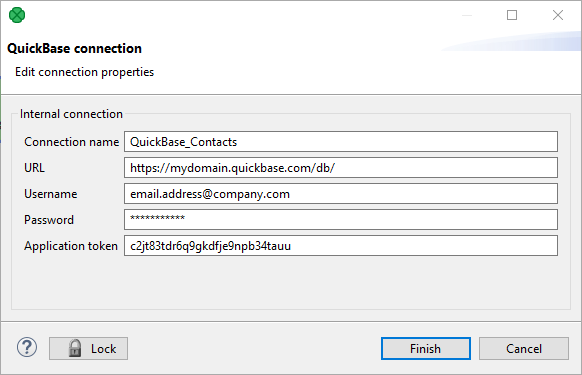
Task: Click the 'Internal connection' group title
Action: pyautogui.click(x=71, y=114)
